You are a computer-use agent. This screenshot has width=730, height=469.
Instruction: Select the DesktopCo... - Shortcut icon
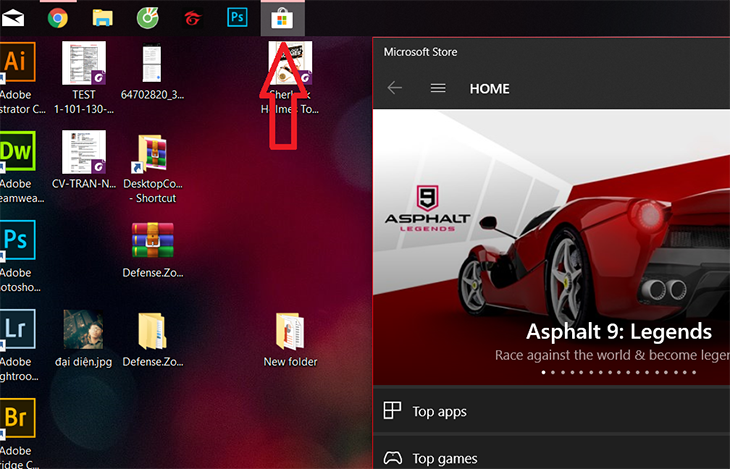(x=153, y=153)
